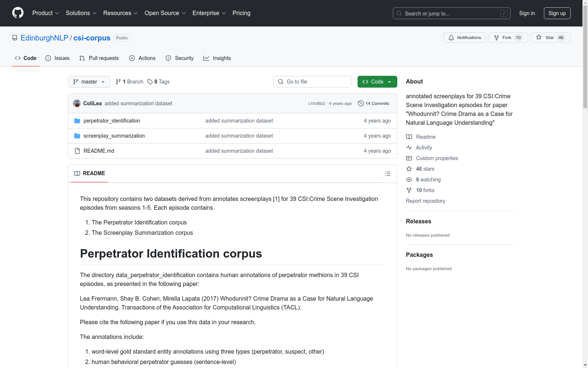
Task: View the 1 Branch link
Action: 129,82
